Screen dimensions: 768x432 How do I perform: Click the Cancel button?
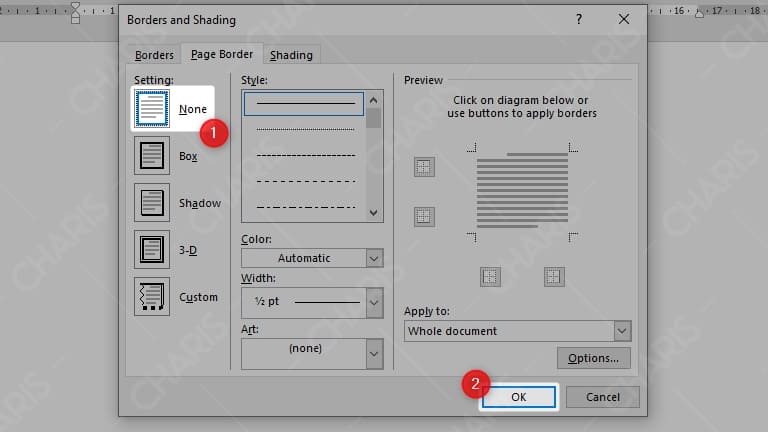(x=602, y=397)
